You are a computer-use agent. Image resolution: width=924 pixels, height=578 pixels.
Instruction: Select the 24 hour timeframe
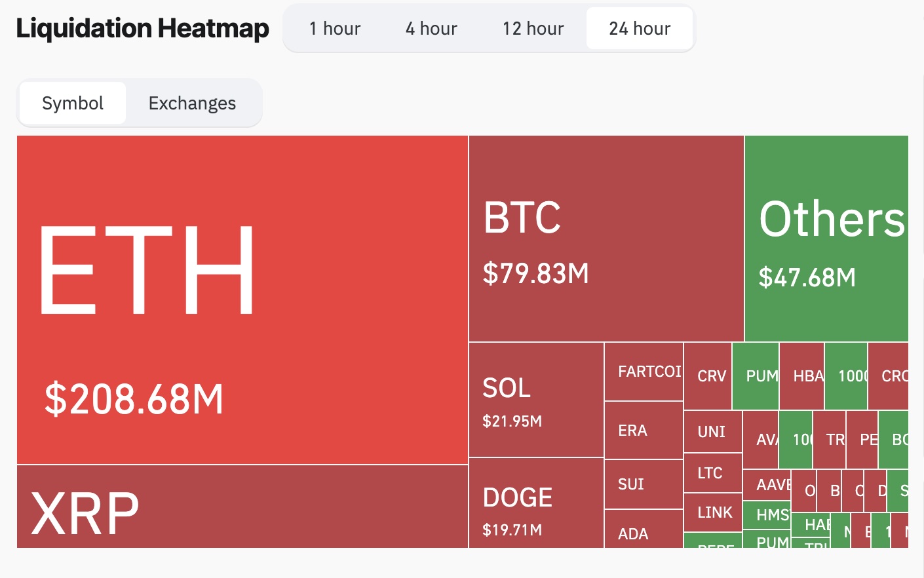tap(639, 28)
